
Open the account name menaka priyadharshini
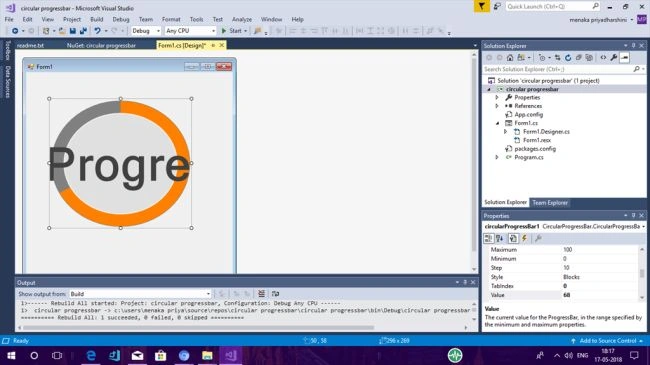click(x=598, y=20)
